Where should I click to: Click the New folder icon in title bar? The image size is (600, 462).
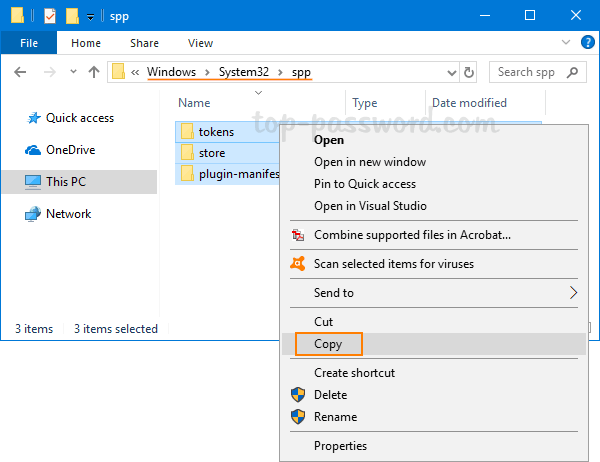pyautogui.click(x=72, y=15)
